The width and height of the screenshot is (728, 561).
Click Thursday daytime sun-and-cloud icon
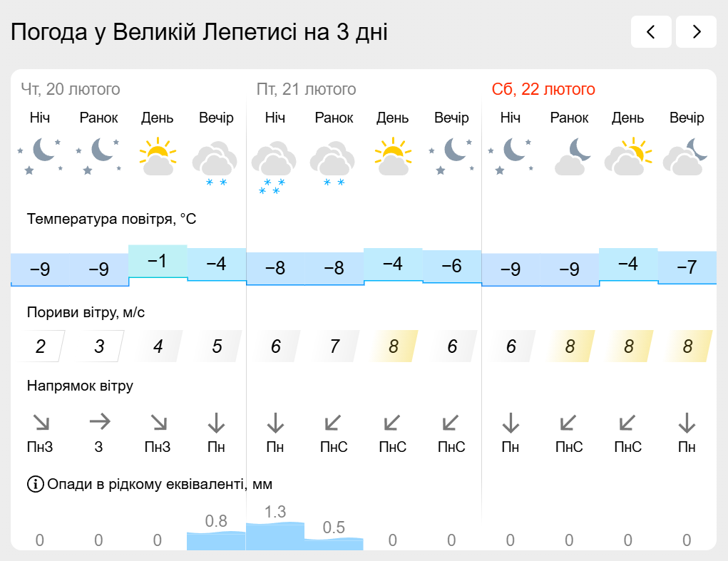point(158,156)
